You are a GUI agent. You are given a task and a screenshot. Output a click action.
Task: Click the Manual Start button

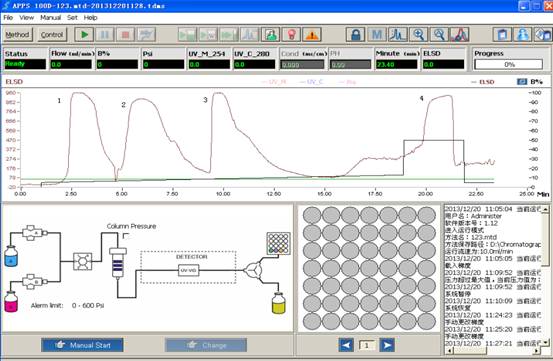[82, 345]
